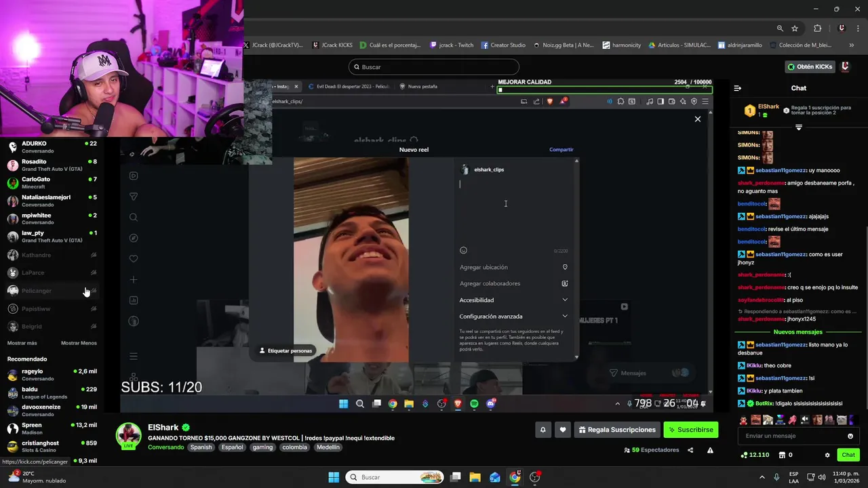Image resolution: width=868 pixels, height=488 pixels.
Task: Click the green Chat send button
Action: pos(848,455)
